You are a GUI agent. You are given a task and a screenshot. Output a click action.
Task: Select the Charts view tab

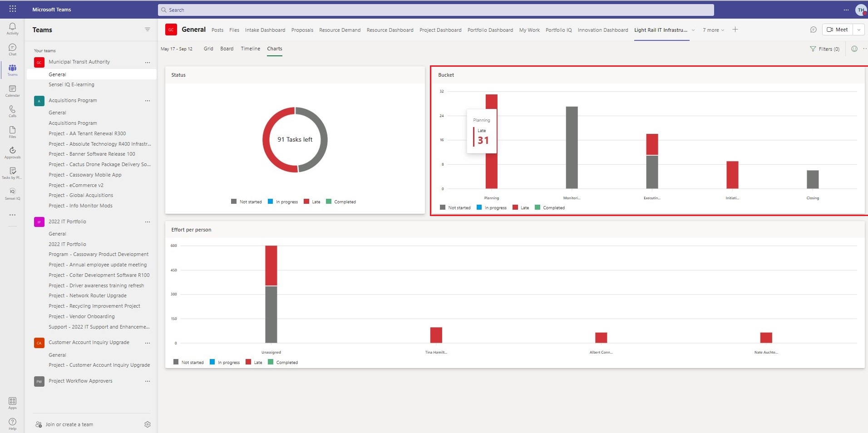(275, 49)
